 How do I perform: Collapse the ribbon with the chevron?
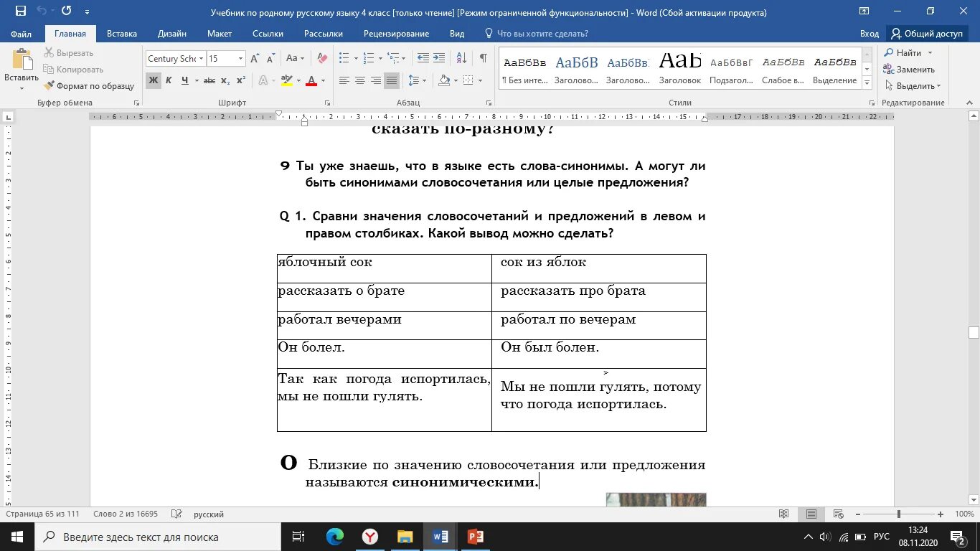coord(970,103)
